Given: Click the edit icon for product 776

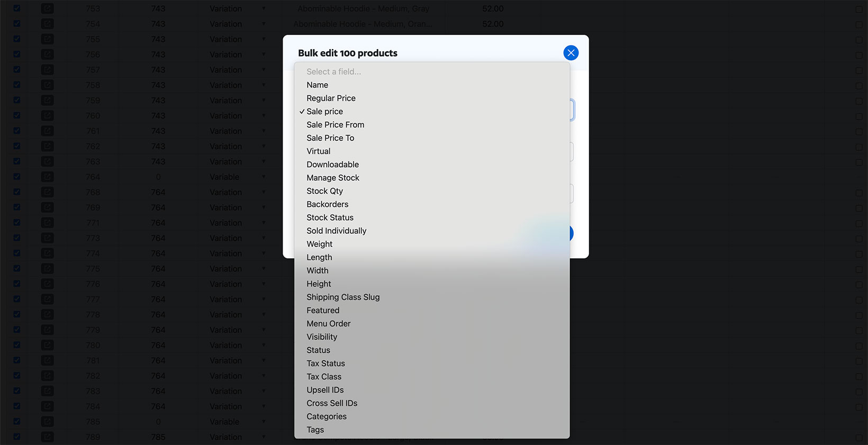Looking at the screenshot, I should pyautogui.click(x=47, y=284).
